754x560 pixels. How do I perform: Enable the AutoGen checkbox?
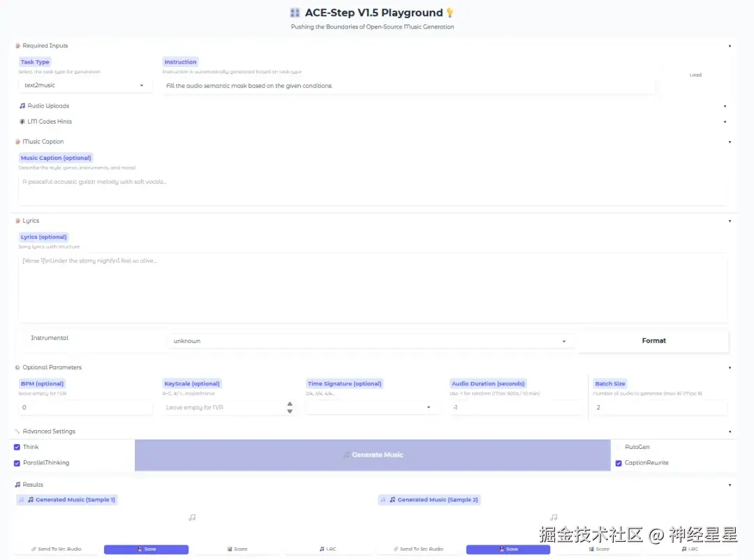click(x=619, y=448)
